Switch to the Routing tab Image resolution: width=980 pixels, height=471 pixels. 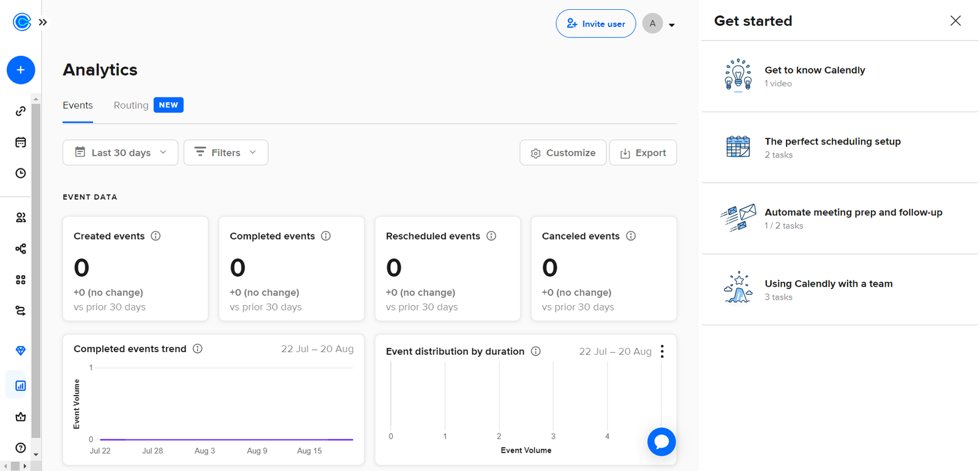click(131, 105)
